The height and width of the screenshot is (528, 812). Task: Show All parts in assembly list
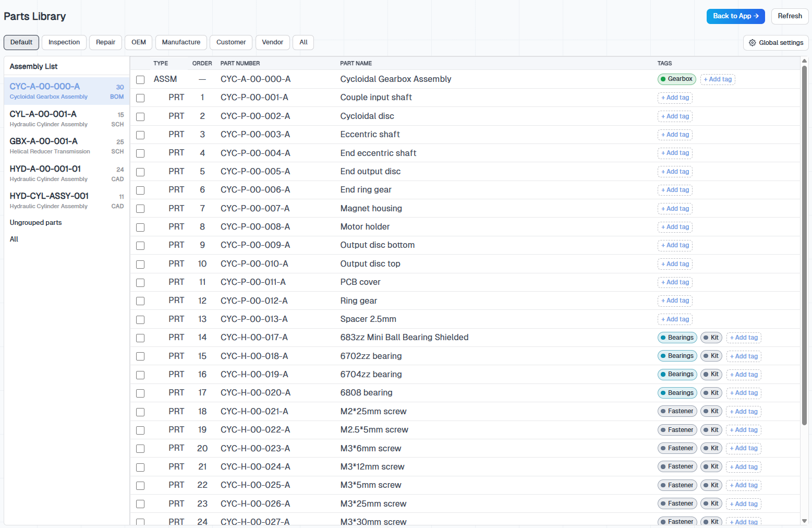pos(14,239)
